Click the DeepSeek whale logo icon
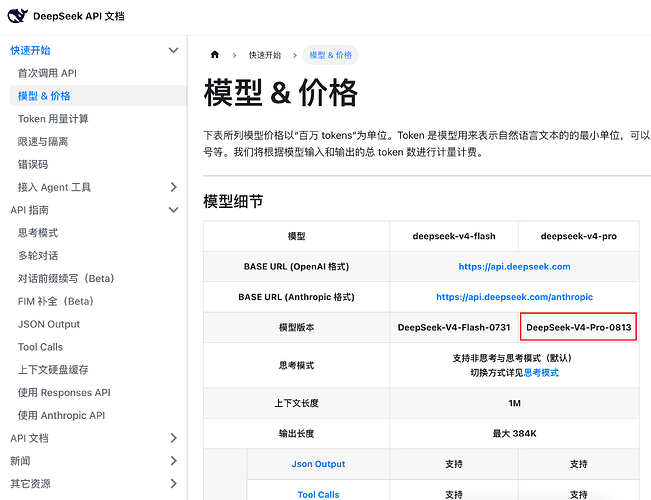This screenshot has height=500, width=651. click(x=17, y=16)
